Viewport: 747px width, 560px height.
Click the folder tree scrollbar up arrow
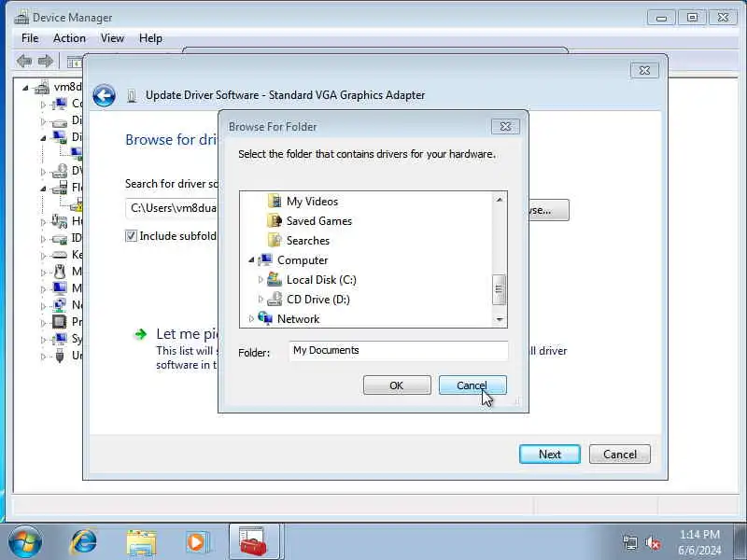click(x=500, y=200)
